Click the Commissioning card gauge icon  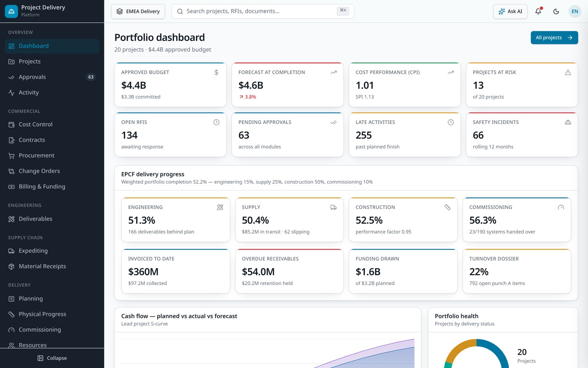click(561, 207)
